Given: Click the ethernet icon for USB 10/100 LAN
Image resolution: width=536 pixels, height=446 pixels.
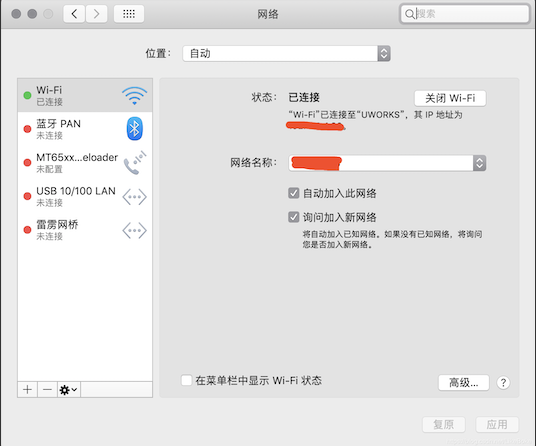Looking at the screenshot, I should [134, 197].
